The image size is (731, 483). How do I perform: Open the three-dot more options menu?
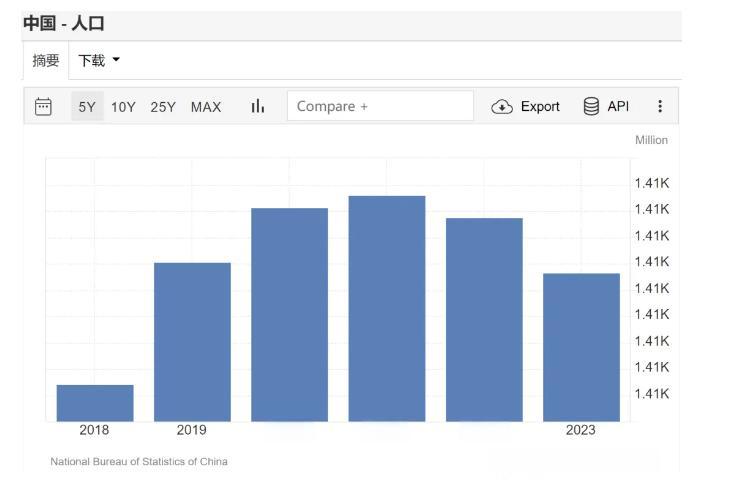[x=660, y=106]
